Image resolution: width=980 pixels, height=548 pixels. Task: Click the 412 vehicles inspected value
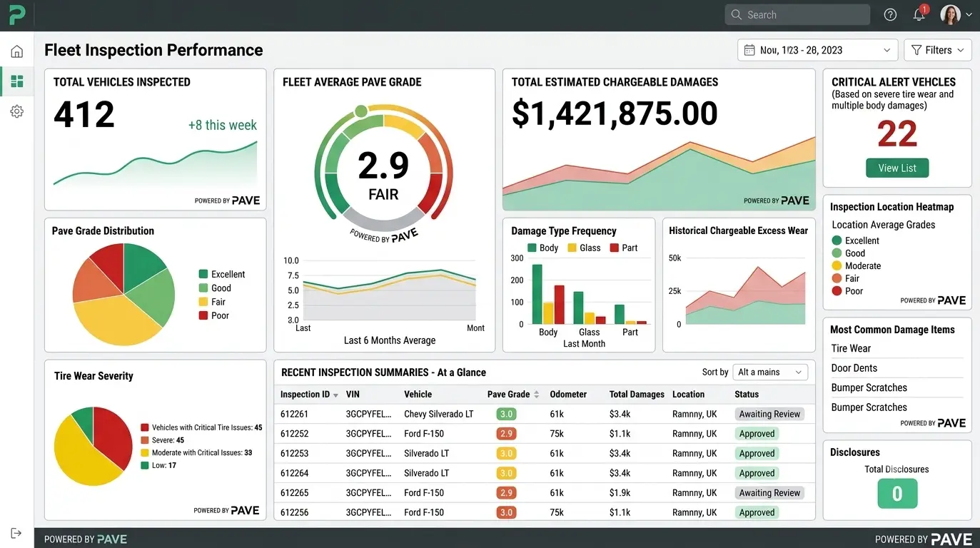(84, 114)
